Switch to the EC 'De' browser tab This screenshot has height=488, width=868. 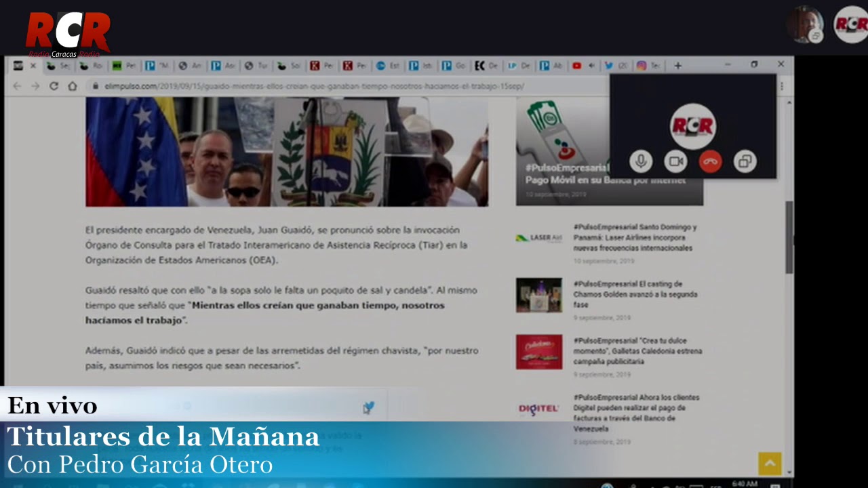pyautogui.click(x=487, y=66)
